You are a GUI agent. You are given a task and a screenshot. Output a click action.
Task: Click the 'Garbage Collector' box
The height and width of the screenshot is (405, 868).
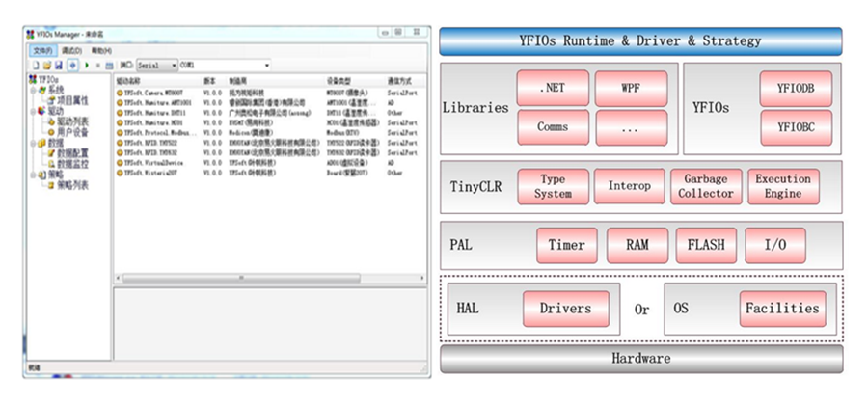pos(706,186)
